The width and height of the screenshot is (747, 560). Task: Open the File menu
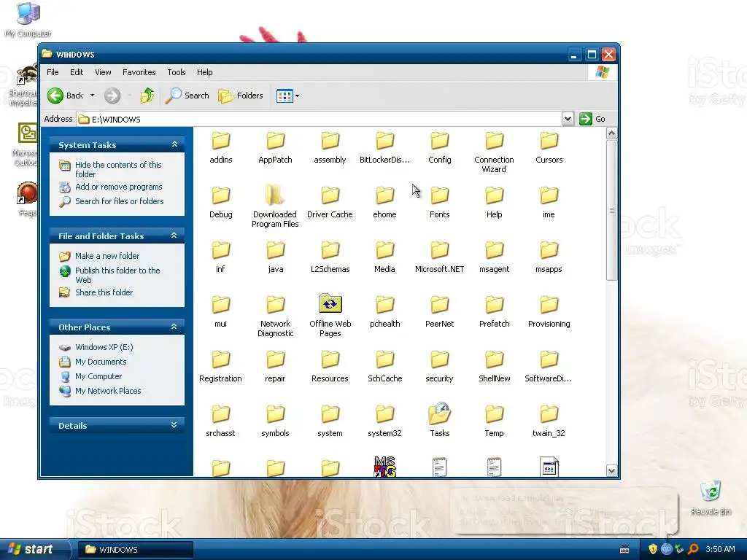(x=53, y=72)
